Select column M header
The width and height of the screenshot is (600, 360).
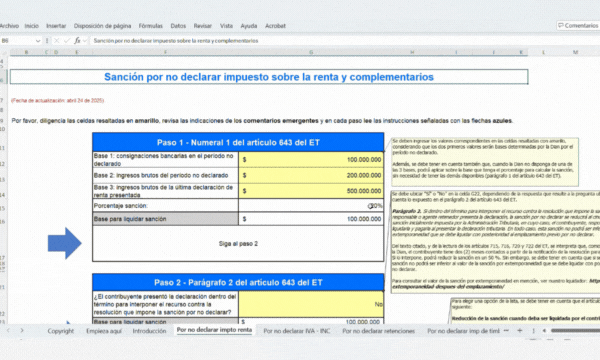point(575,52)
